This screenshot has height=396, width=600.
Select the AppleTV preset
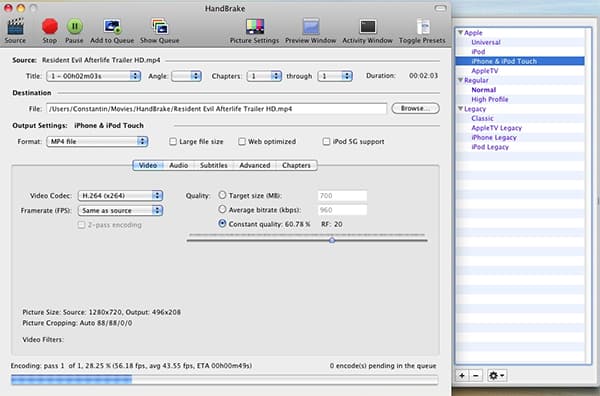coord(485,71)
